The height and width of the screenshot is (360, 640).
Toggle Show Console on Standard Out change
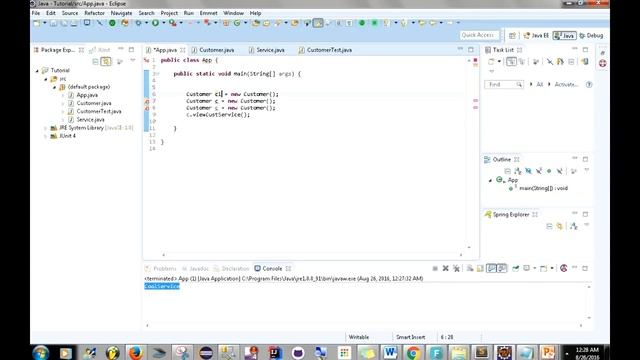(x=492, y=268)
